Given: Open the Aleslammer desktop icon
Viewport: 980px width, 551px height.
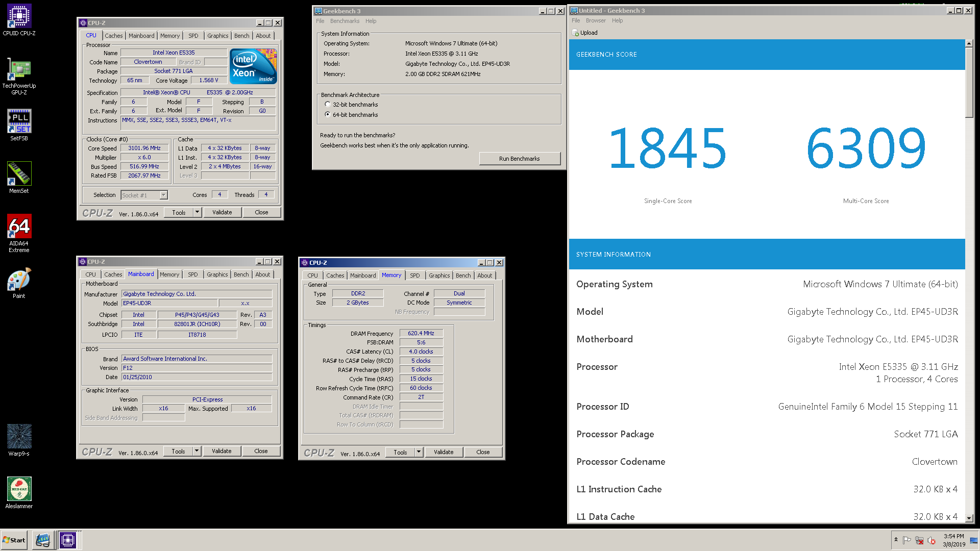Looking at the screenshot, I should pyautogui.click(x=19, y=493).
